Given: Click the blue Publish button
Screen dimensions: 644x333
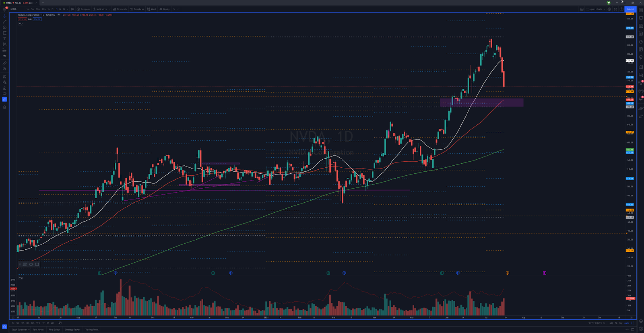Looking at the screenshot, I should click(x=630, y=9).
